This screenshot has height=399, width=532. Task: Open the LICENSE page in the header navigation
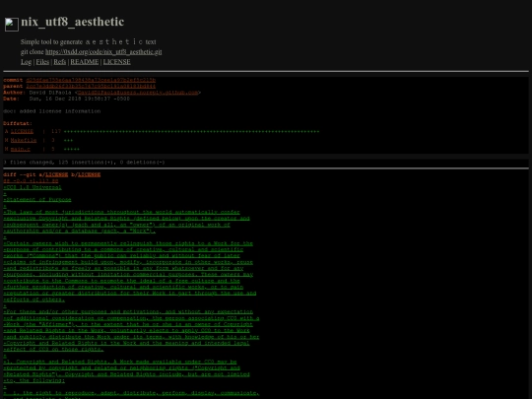pos(116,62)
